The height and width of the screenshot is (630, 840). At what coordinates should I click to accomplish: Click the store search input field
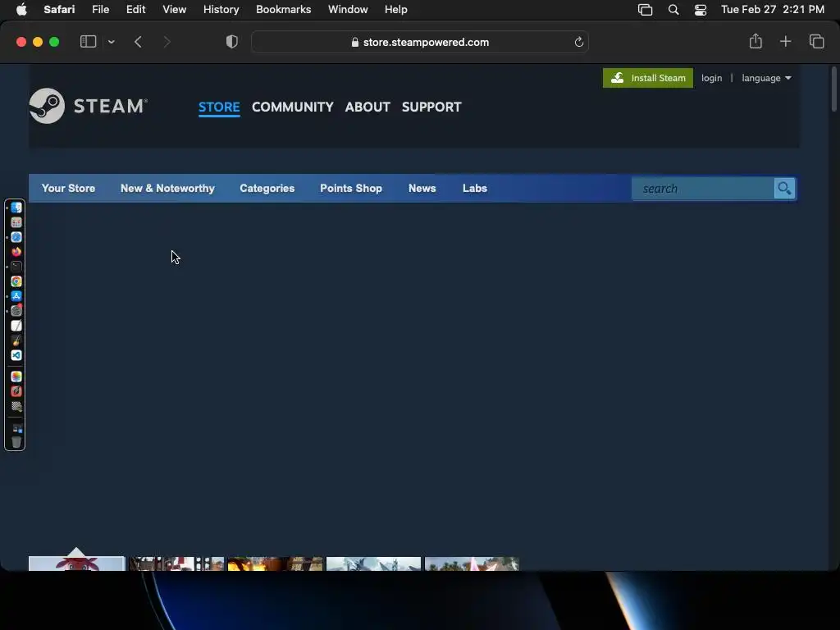[703, 189]
